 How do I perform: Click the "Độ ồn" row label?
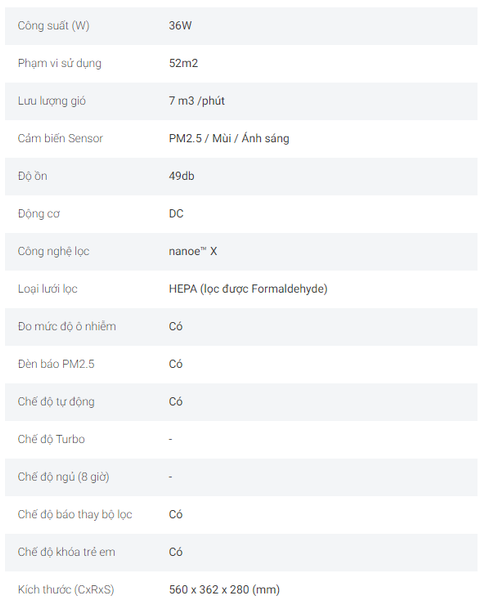[33, 176]
